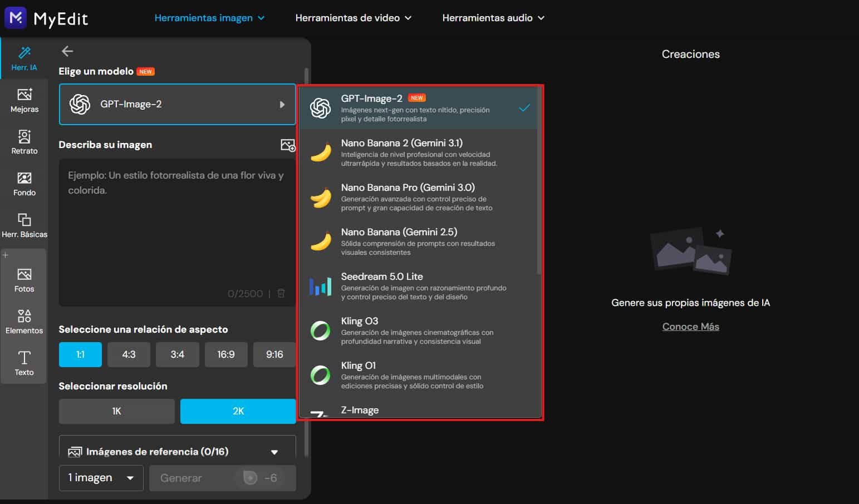Open Herramientas audio menu
Image resolution: width=859 pixels, height=504 pixels.
click(x=493, y=18)
